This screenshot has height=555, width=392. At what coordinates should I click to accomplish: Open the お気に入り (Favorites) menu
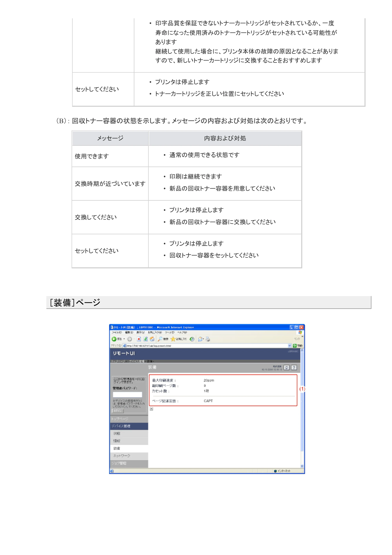(155, 332)
